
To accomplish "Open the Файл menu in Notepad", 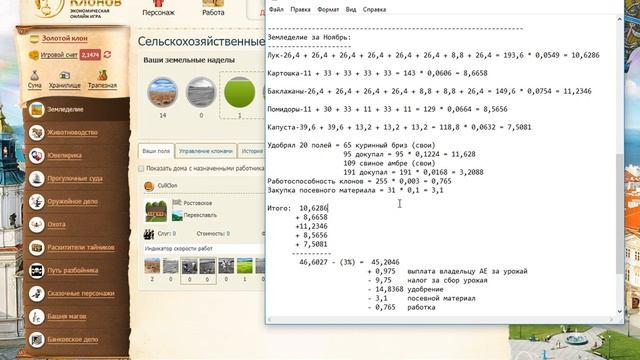I will tap(276, 9).
